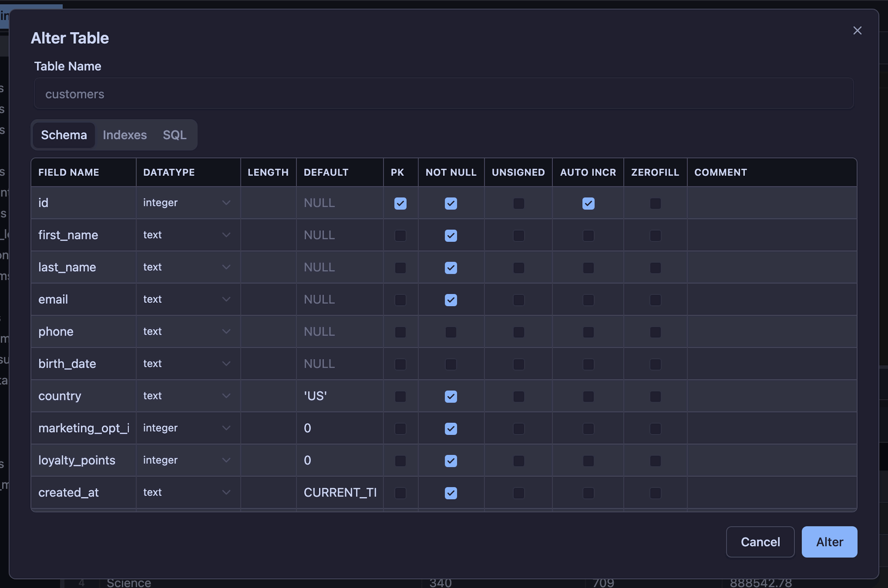Uncheck Not Null for first_name
This screenshot has width=888, height=588.
point(451,236)
